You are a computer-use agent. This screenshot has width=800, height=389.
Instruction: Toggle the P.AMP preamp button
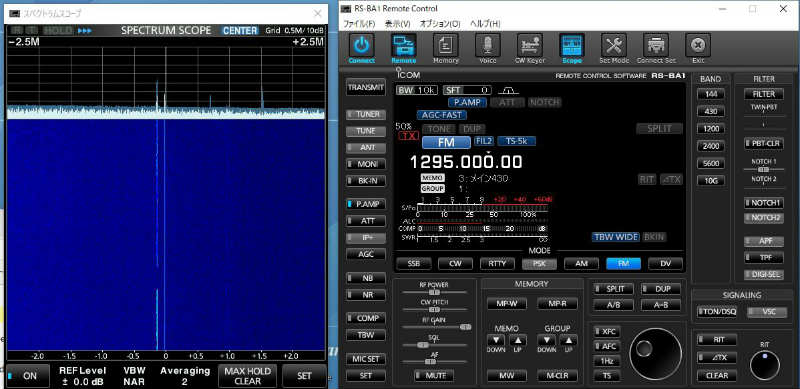pos(365,204)
